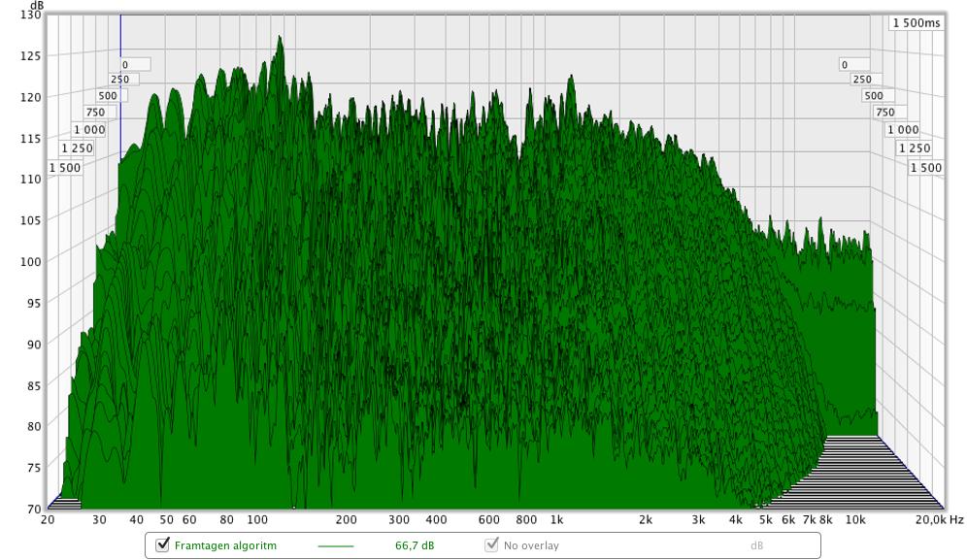Click the 95 dB axis label
Screen dimensions: 967x560
pos(33,303)
